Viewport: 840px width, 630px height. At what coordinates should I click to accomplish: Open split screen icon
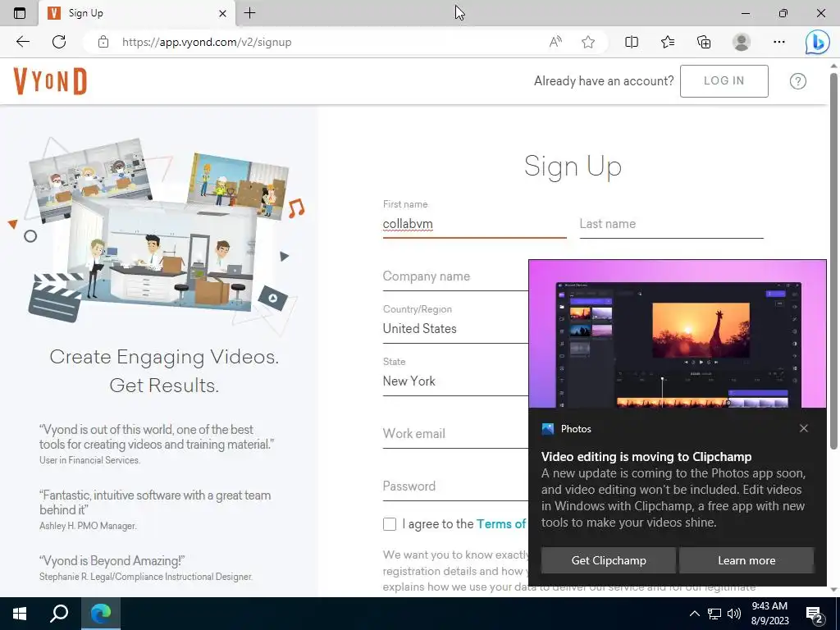tap(632, 42)
